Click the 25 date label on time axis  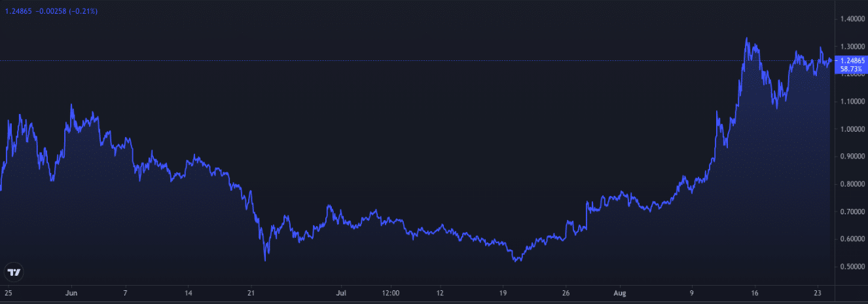pyautogui.click(x=8, y=293)
